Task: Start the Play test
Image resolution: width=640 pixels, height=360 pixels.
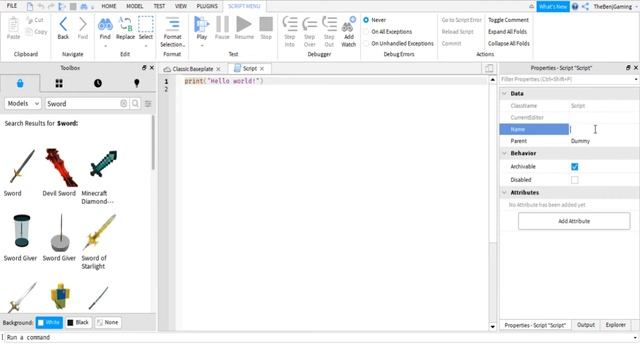Action: point(201,24)
